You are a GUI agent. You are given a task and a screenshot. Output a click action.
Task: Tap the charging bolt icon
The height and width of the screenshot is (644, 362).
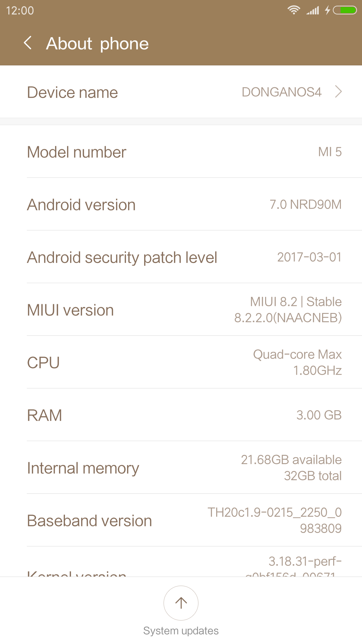tap(327, 10)
